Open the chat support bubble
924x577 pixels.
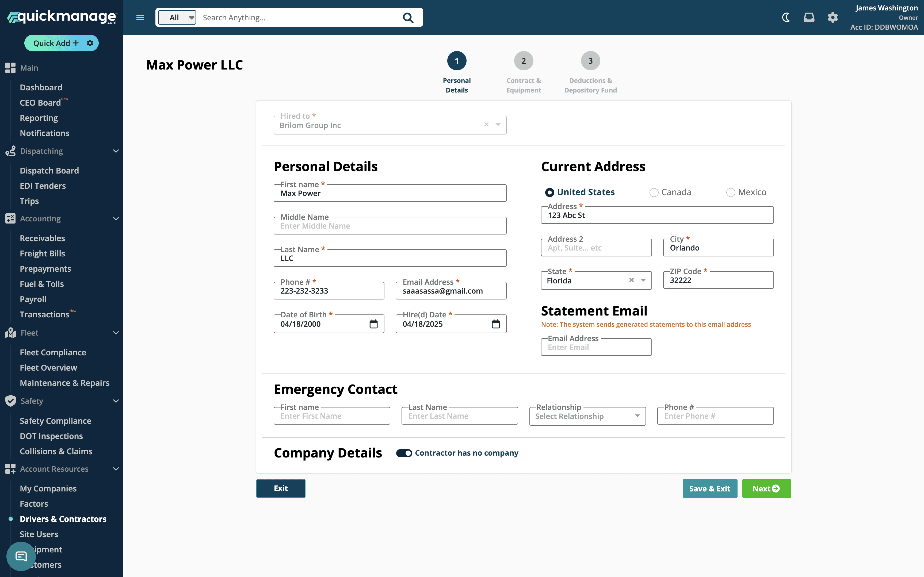[21, 556]
